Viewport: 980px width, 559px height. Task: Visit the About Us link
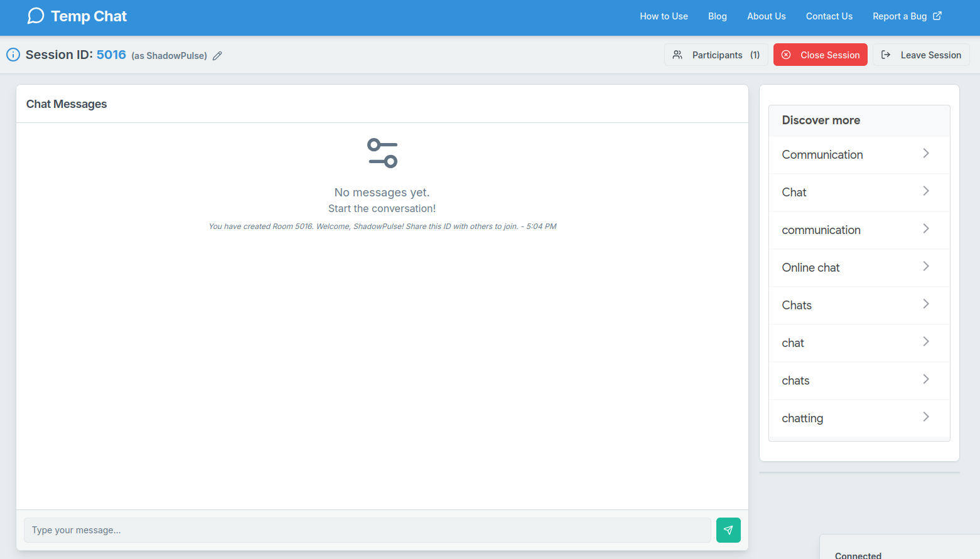click(766, 16)
